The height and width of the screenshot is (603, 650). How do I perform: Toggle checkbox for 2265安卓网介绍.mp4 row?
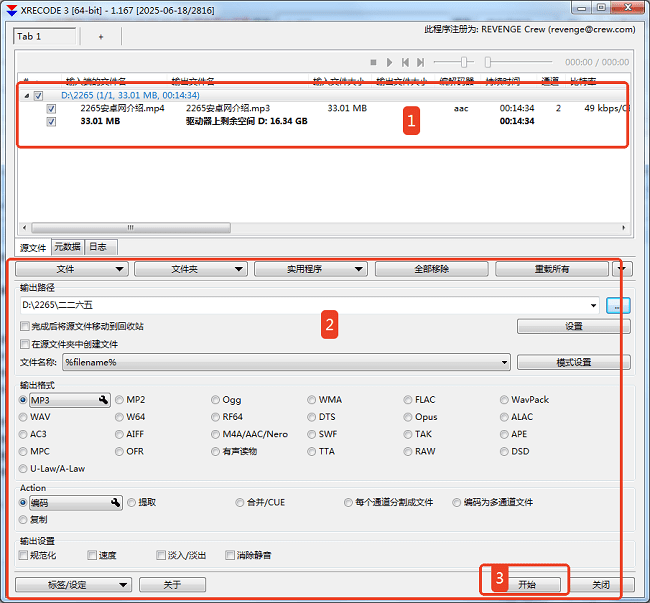click(51, 109)
